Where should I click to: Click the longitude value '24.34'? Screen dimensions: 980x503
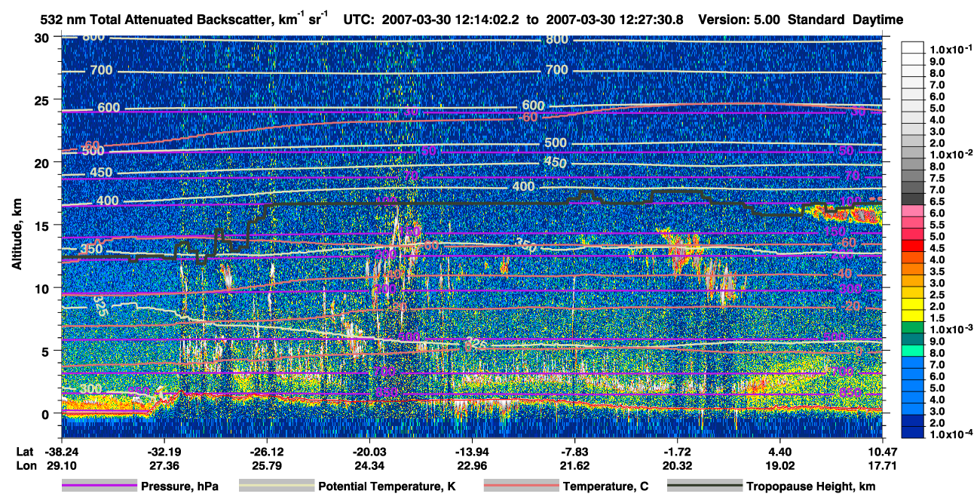pyautogui.click(x=369, y=465)
